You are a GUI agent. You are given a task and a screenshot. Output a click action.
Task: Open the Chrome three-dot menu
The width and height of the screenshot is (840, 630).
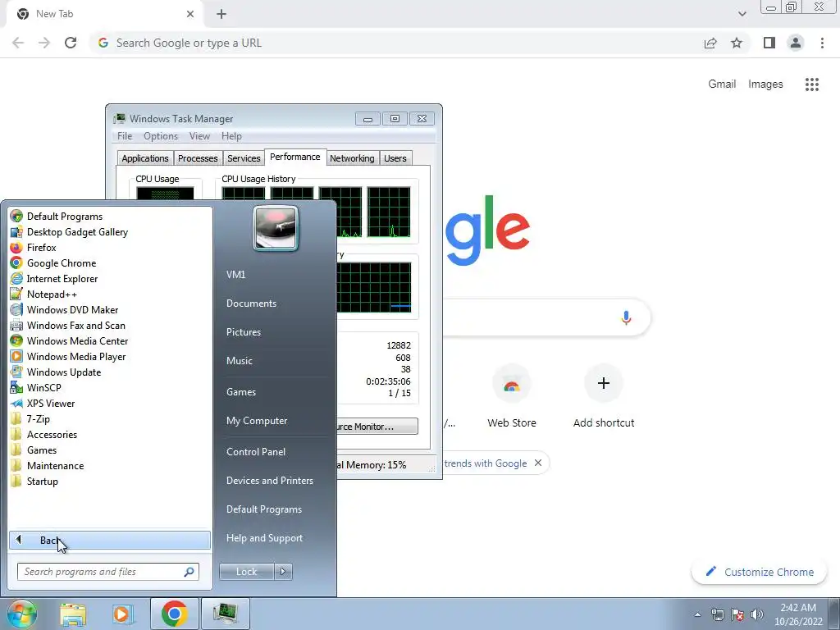(x=822, y=43)
